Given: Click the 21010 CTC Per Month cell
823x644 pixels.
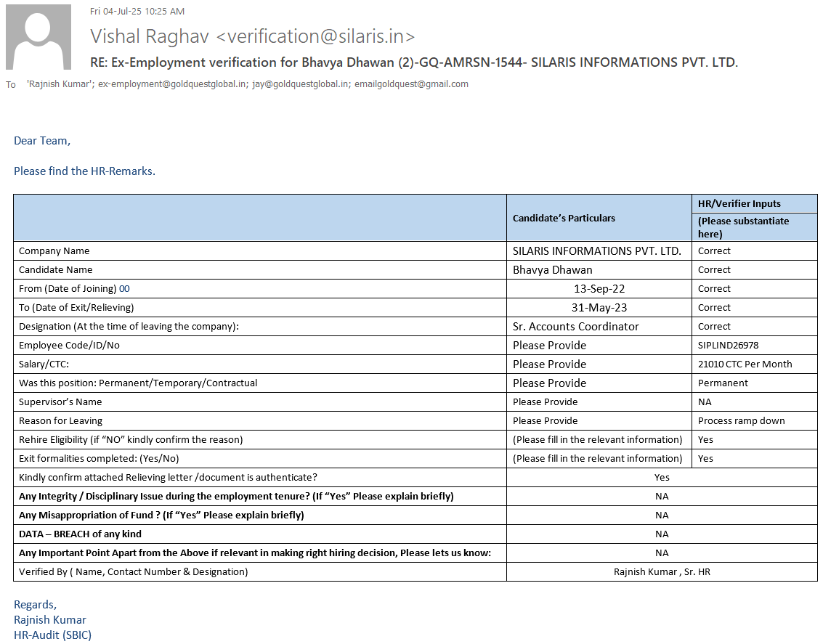Looking at the screenshot, I should coord(745,364).
